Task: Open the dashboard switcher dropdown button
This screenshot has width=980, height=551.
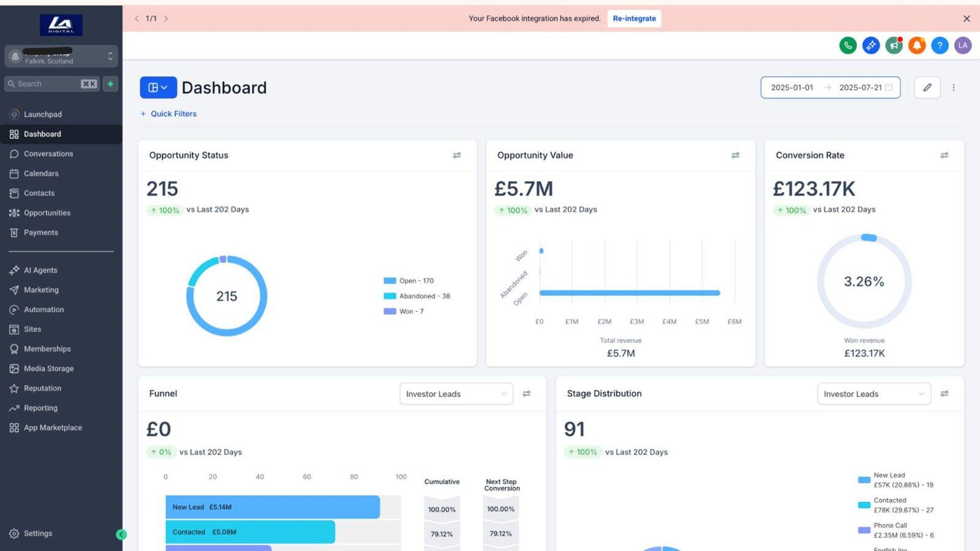Action: (158, 88)
